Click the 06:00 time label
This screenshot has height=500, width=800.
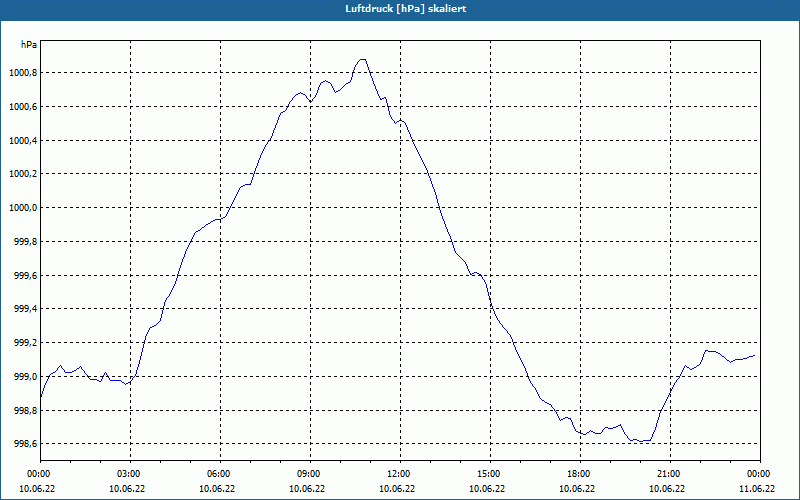[220, 474]
